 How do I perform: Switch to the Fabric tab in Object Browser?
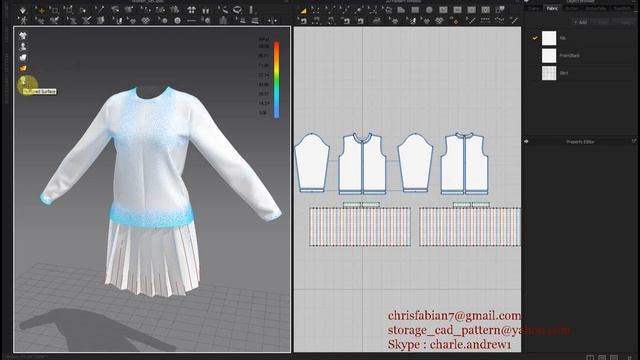(x=552, y=9)
